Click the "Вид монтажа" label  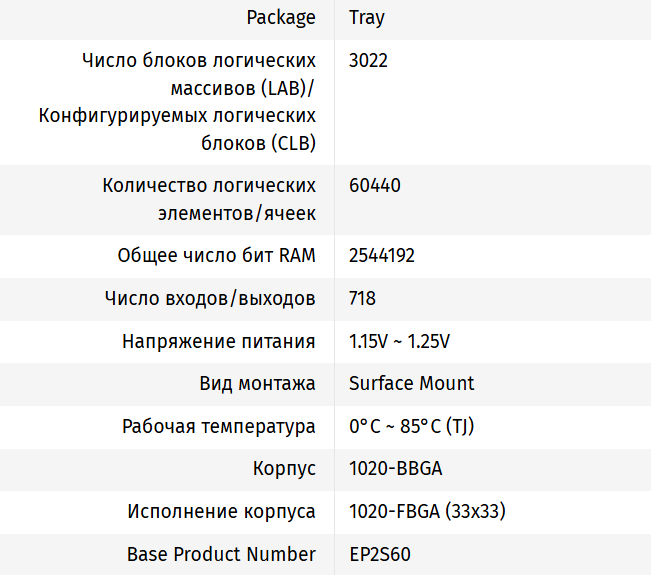258,384
